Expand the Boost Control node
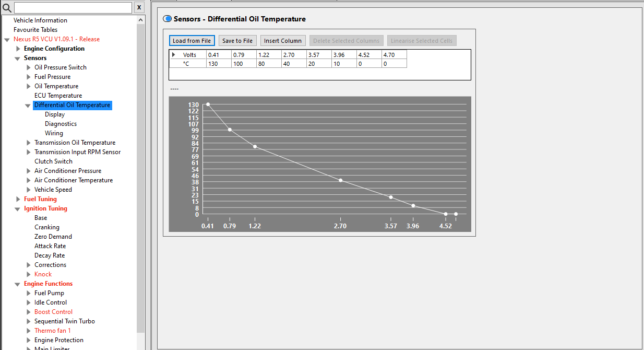Viewport: 644px width, 350px height. coord(28,311)
